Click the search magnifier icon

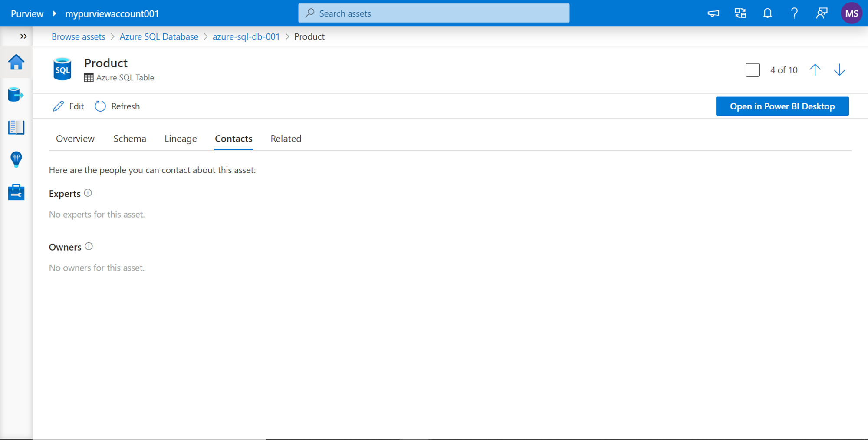(x=309, y=13)
